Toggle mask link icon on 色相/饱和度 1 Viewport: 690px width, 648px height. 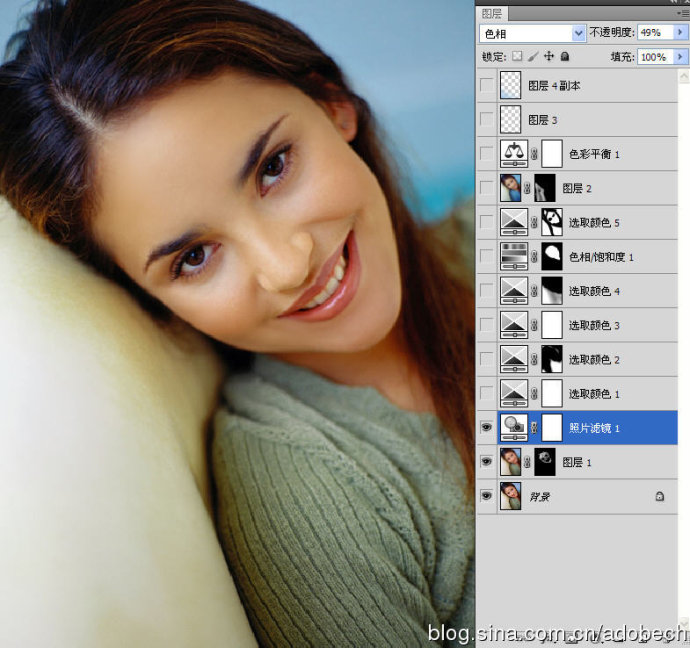click(534, 256)
